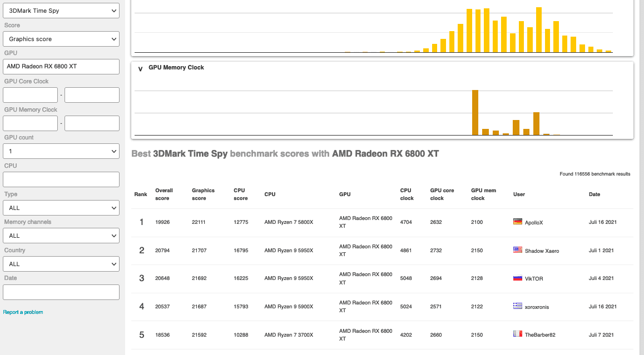This screenshot has width=644, height=355.
Task: Open user VikTOR in rank 3 row
Action: pos(534,279)
